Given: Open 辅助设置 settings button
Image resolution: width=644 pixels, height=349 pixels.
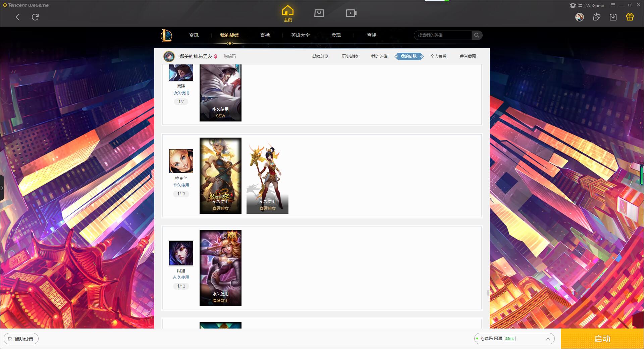Looking at the screenshot, I should 21,339.
